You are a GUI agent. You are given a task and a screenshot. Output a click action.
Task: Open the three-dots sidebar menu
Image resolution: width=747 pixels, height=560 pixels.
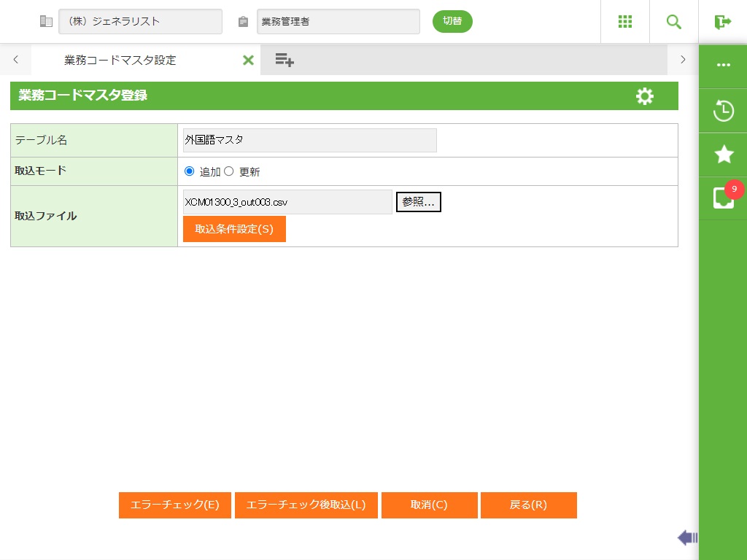click(x=723, y=65)
